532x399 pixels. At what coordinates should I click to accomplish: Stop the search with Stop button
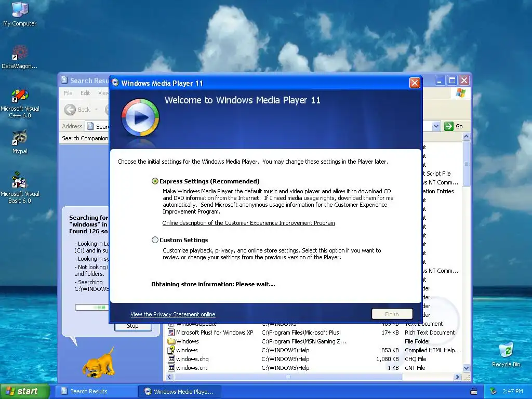[x=132, y=326]
